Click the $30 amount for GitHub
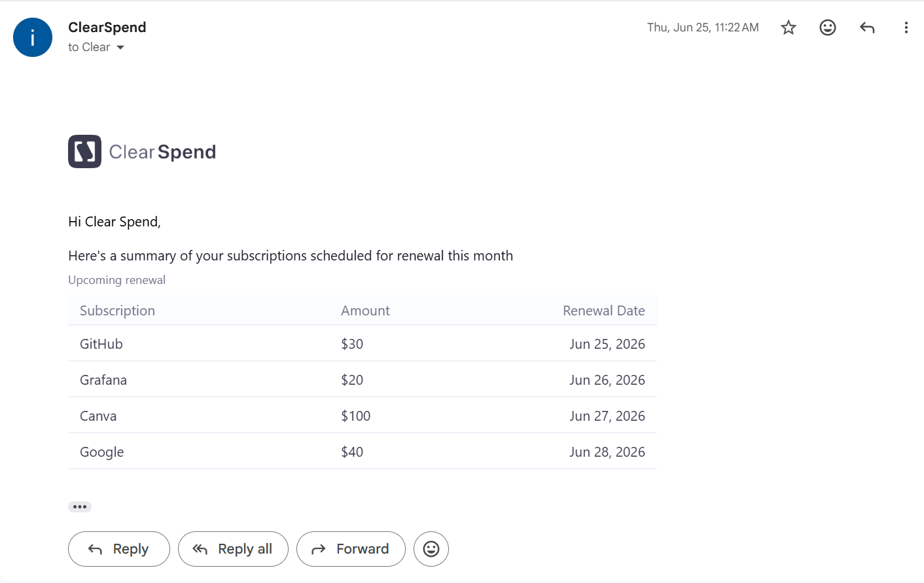 352,344
